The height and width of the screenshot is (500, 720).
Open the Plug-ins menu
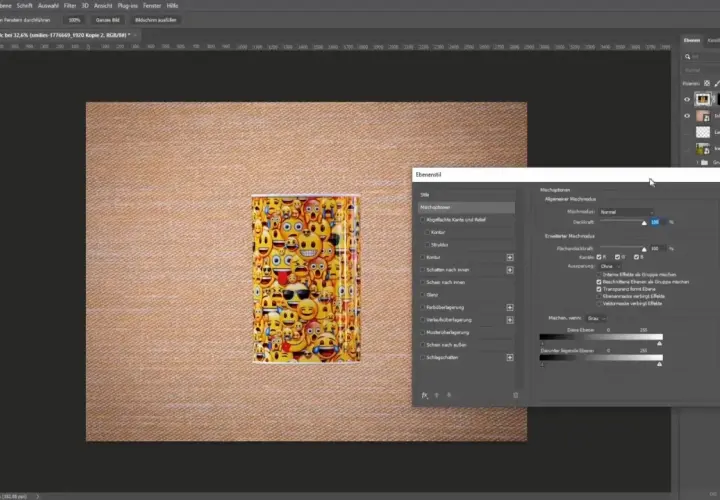tap(128, 6)
